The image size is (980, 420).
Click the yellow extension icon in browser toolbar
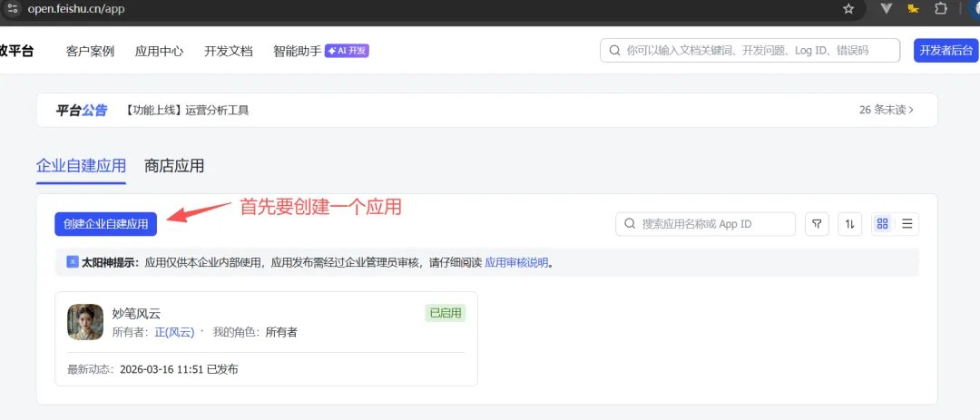point(913,9)
